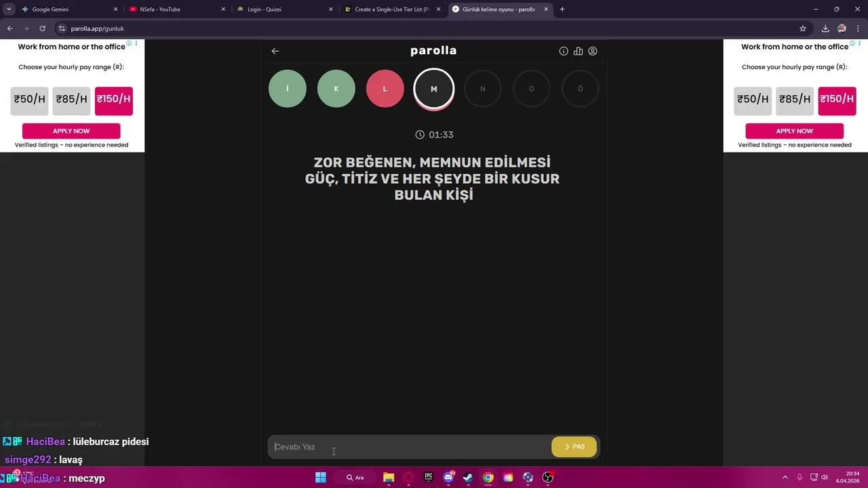Bookmark this page with the star

[x=803, y=28]
